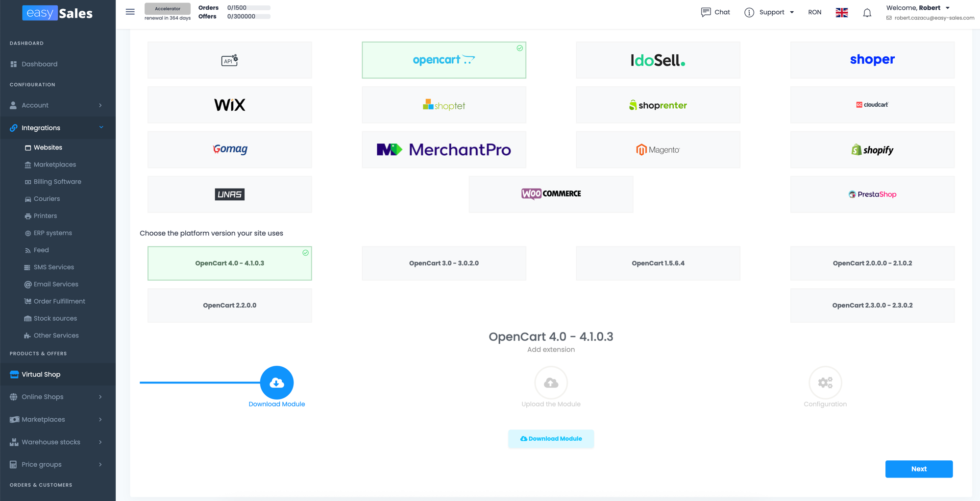Expand the Account sidebar section
This screenshot has width=980, height=501.
point(58,105)
